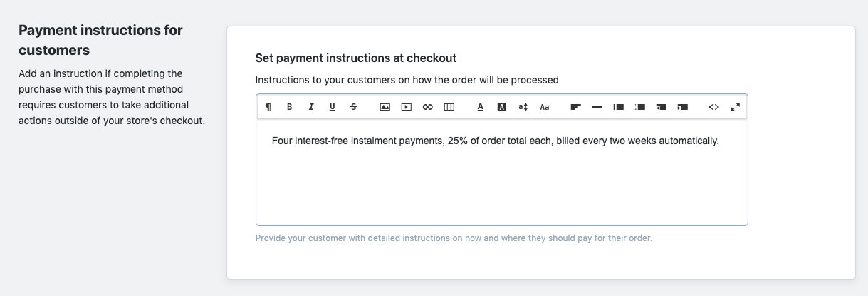Viewport: 868px width, 296px height.
Task: Open the text color picker
Action: [481, 107]
